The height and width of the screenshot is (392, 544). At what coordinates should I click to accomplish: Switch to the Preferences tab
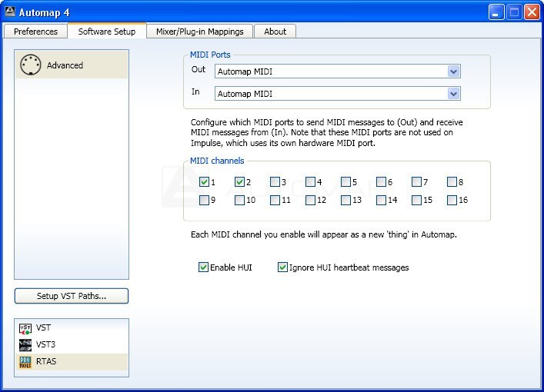pyautogui.click(x=35, y=32)
